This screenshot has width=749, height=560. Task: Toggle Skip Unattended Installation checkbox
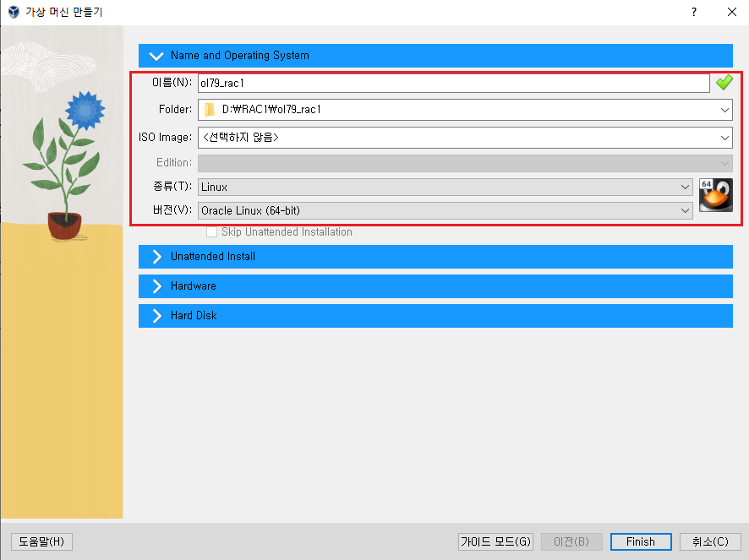coord(211,232)
